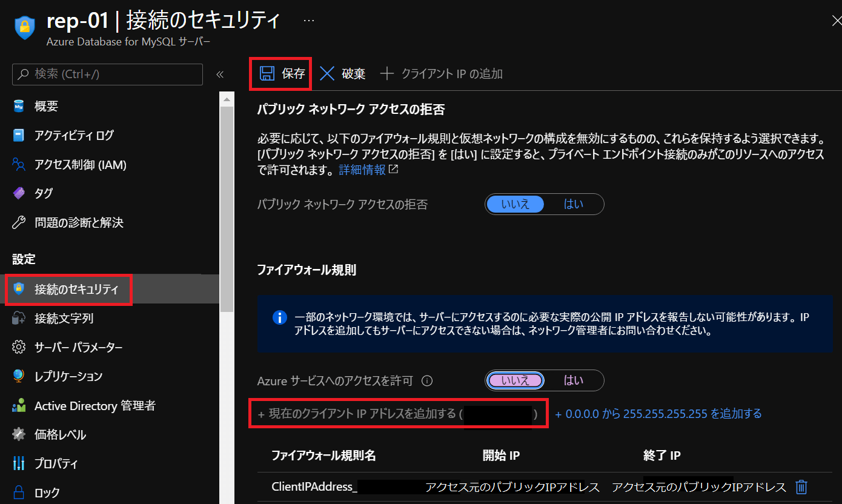Click the padlock icon for ロック

tap(19, 492)
